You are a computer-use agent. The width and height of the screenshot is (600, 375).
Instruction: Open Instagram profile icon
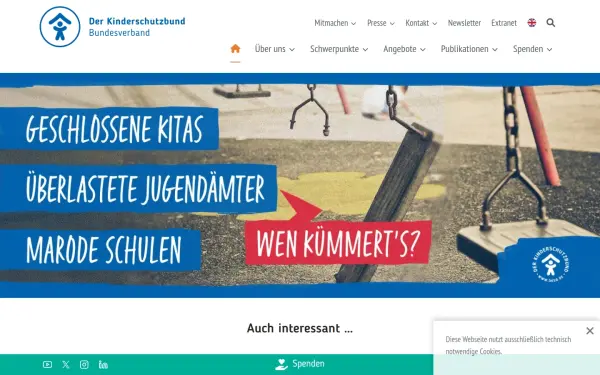(x=84, y=365)
